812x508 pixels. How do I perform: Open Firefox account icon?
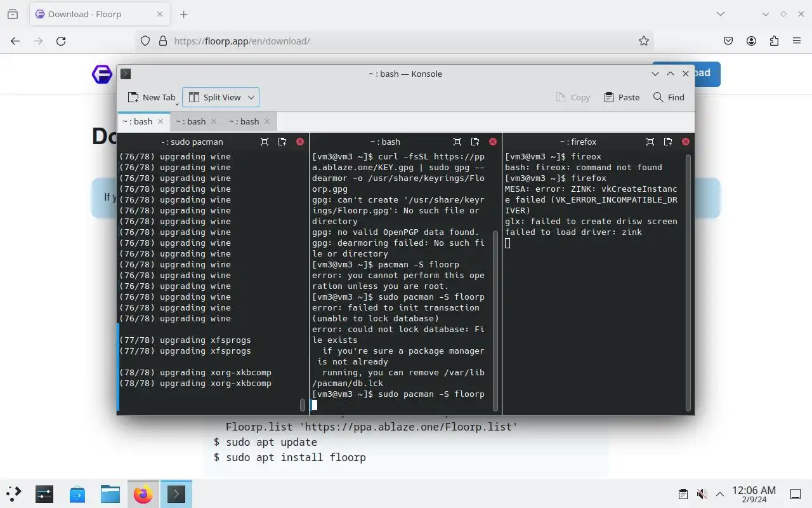point(751,41)
